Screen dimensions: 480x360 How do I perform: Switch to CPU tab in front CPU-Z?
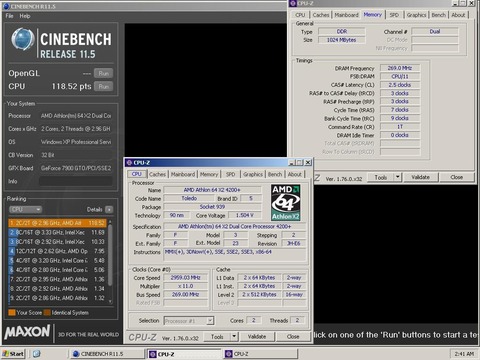click(137, 174)
